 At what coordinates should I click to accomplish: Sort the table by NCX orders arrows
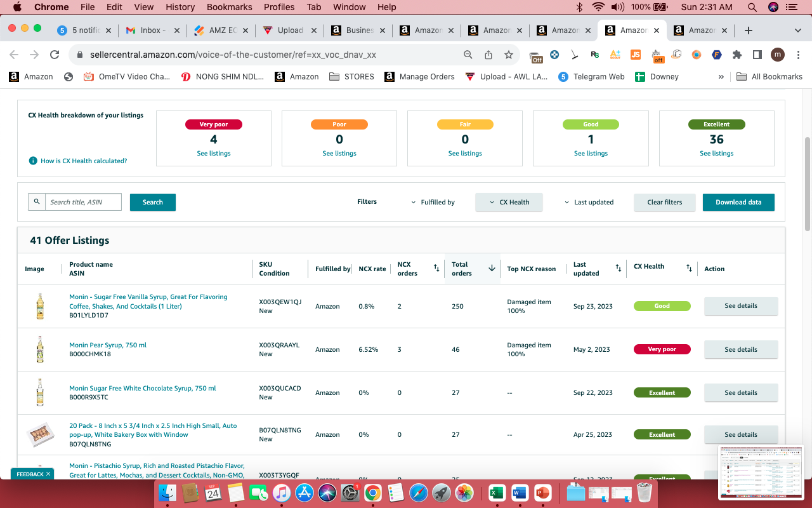tap(436, 268)
